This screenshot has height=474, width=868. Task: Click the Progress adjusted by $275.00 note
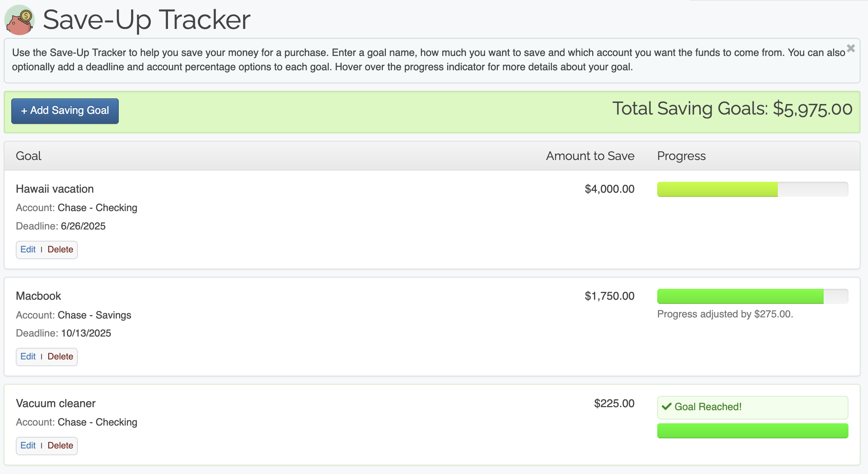[725, 314]
